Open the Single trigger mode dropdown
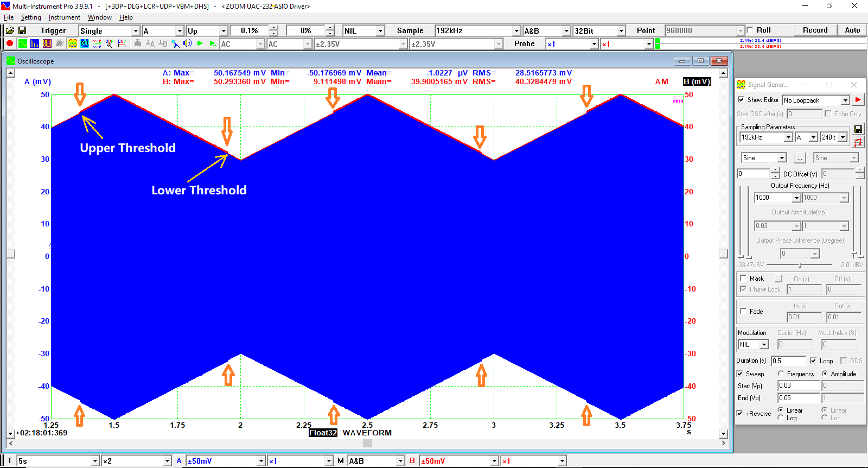This screenshot has width=868, height=468. point(136,31)
